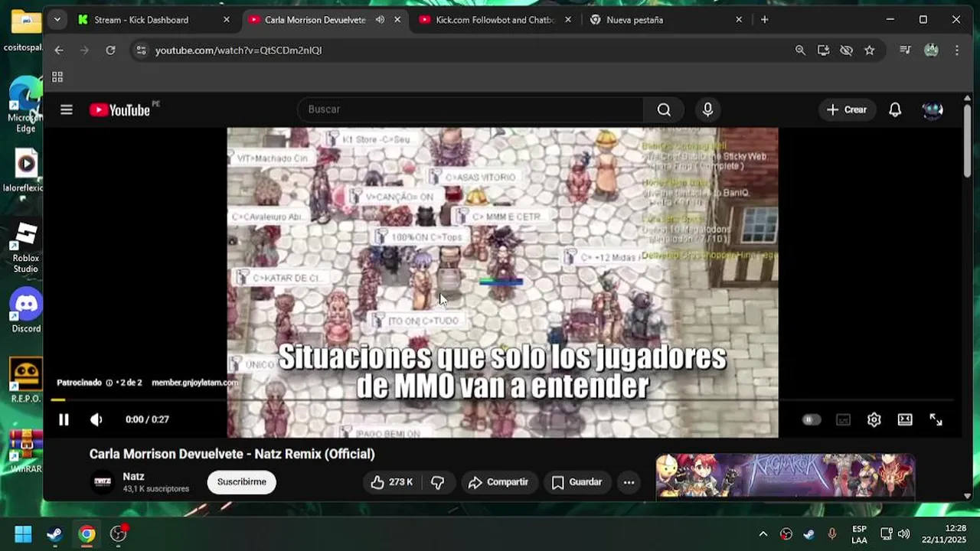This screenshot has height=551, width=980.
Task: Seek on the video progress bar
Action: (502, 399)
